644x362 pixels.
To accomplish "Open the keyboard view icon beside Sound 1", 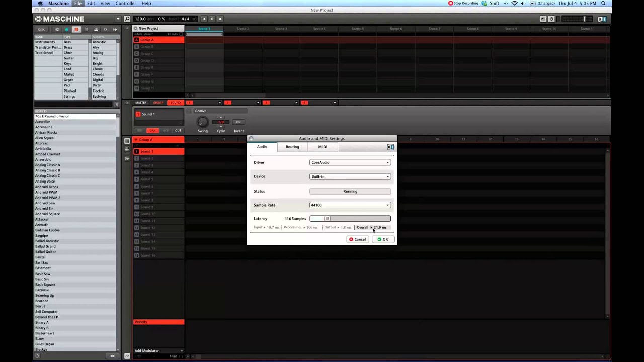I will point(127,149).
